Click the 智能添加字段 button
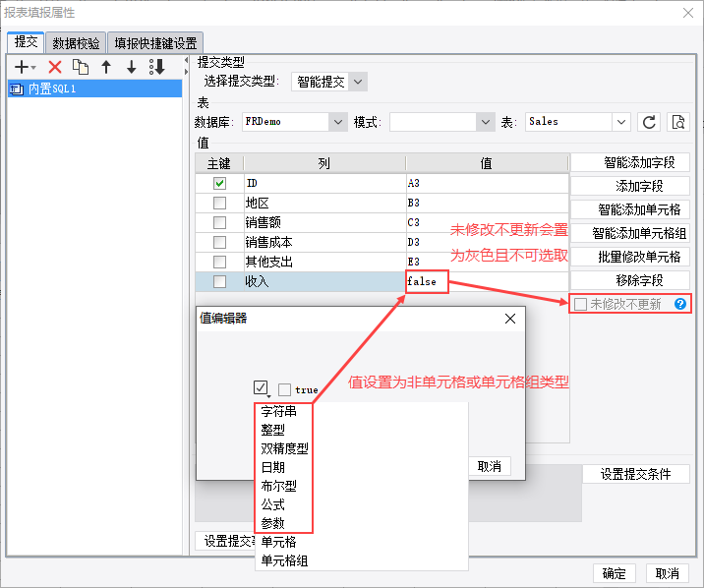 [x=630, y=162]
